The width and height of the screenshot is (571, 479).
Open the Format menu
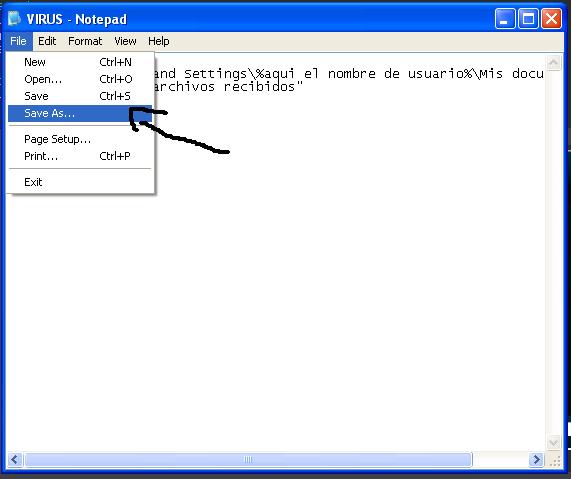point(85,41)
